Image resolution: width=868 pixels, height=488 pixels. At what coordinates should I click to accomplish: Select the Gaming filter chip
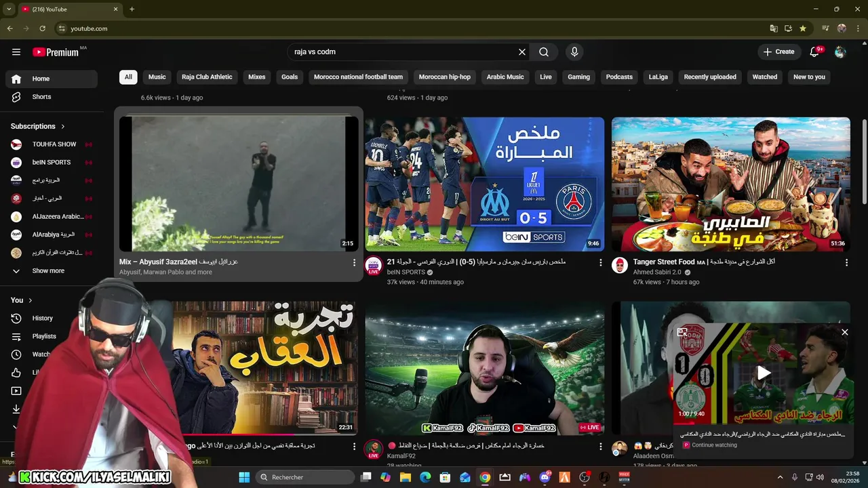(x=578, y=77)
